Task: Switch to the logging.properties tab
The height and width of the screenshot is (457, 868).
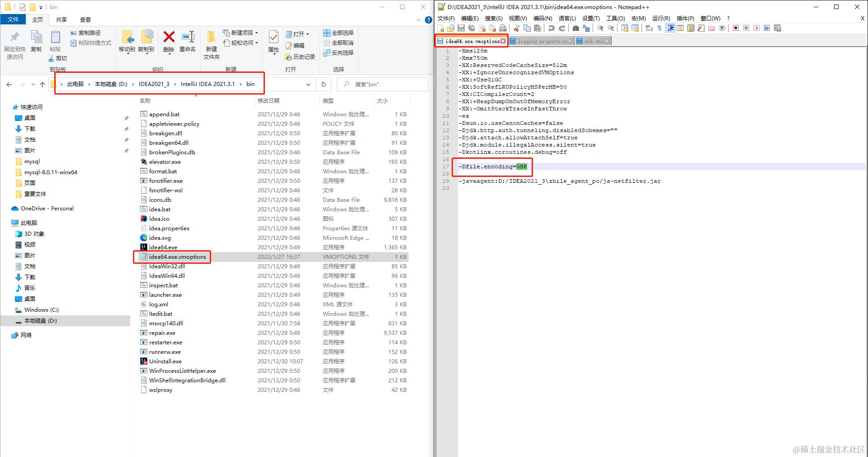Action: point(541,41)
